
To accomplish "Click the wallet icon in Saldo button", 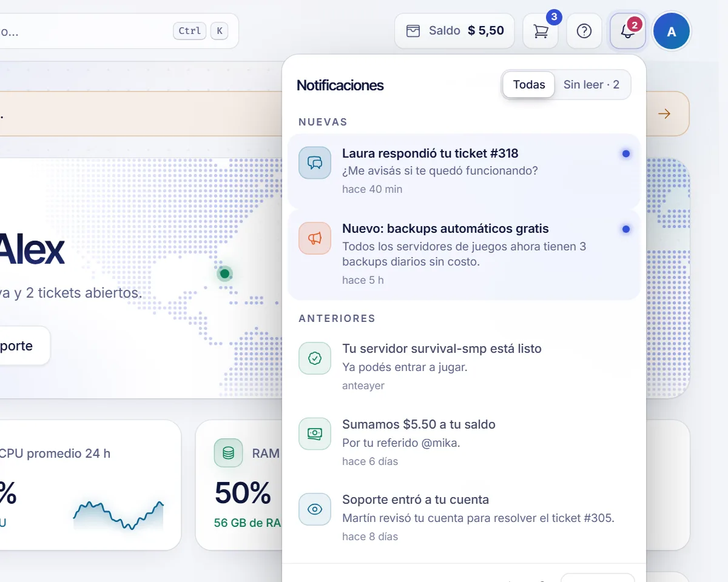I will pos(413,31).
